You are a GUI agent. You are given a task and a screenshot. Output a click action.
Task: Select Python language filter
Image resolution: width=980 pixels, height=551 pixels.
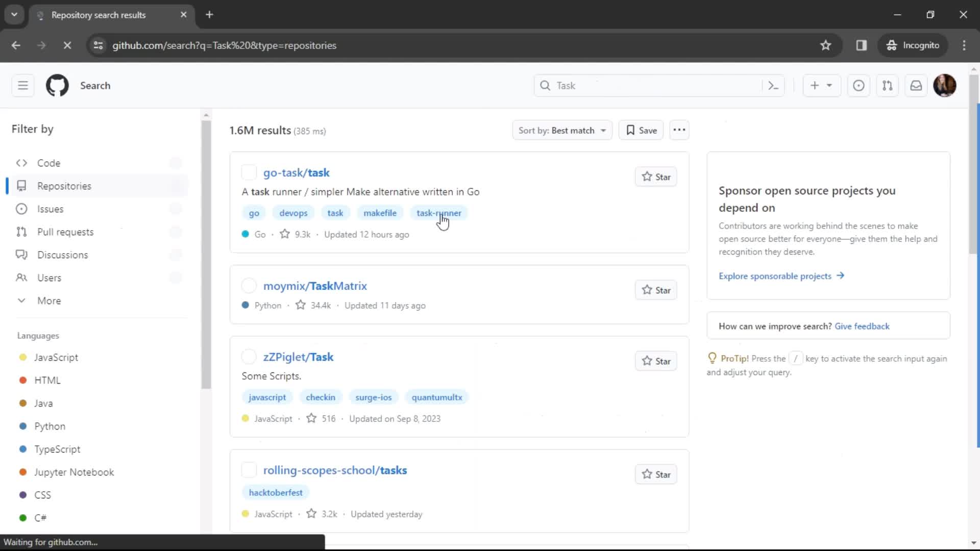point(50,426)
